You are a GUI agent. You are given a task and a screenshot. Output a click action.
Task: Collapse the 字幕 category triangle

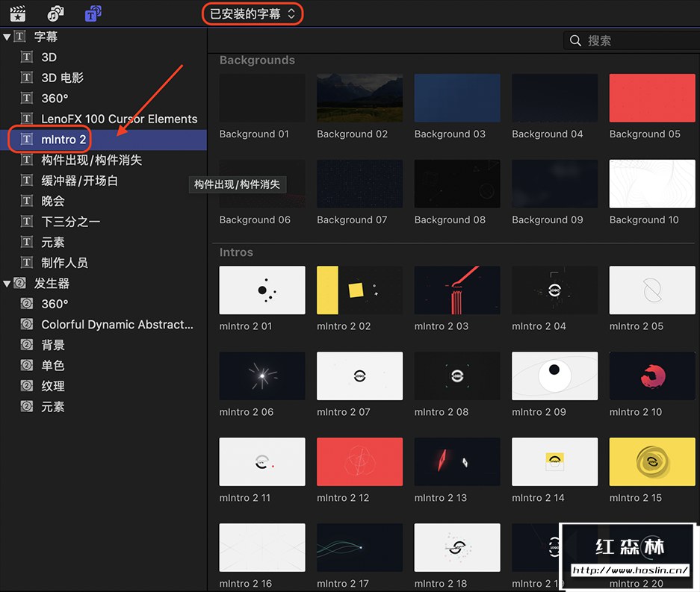click(7, 37)
